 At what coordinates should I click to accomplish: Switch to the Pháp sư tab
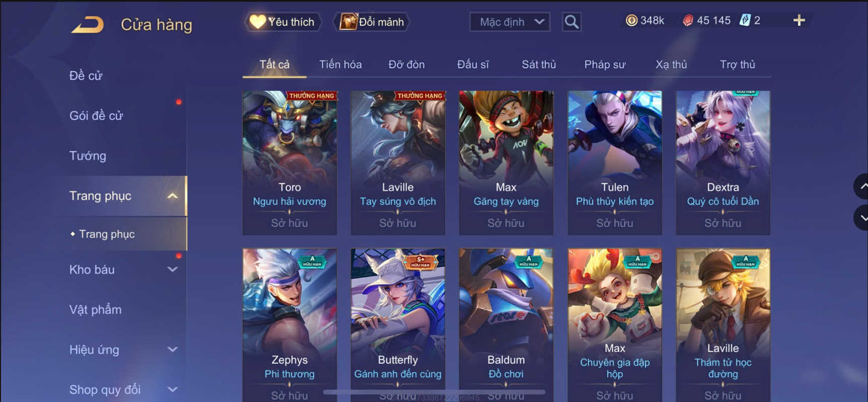point(605,64)
